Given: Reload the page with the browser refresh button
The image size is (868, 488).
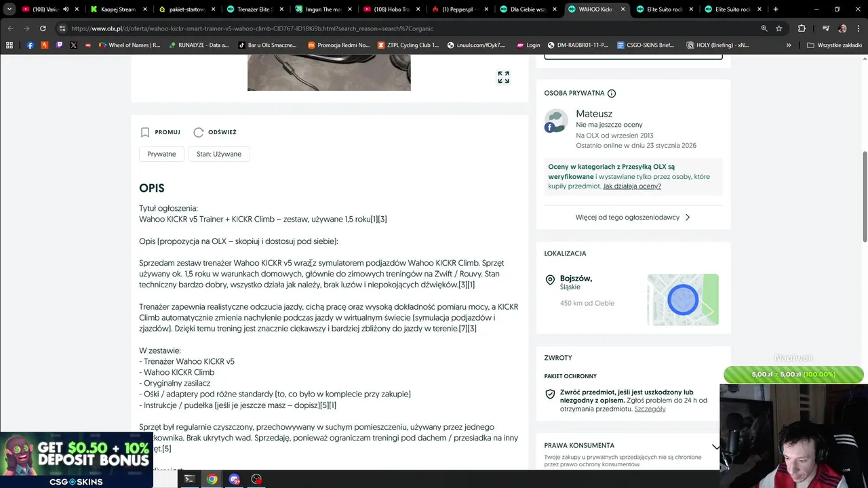Looking at the screenshot, I should coord(43,28).
